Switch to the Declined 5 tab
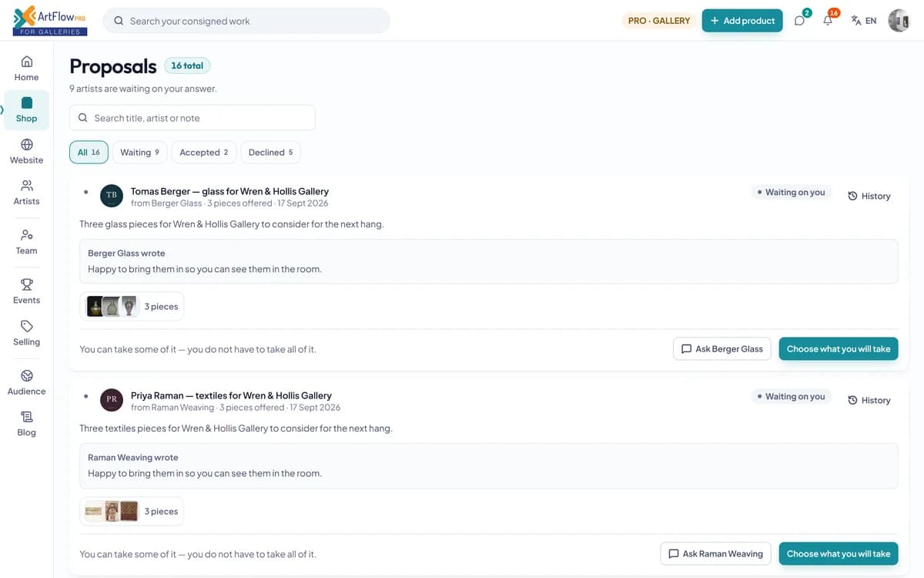This screenshot has height=578, width=924. pyautogui.click(x=270, y=153)
